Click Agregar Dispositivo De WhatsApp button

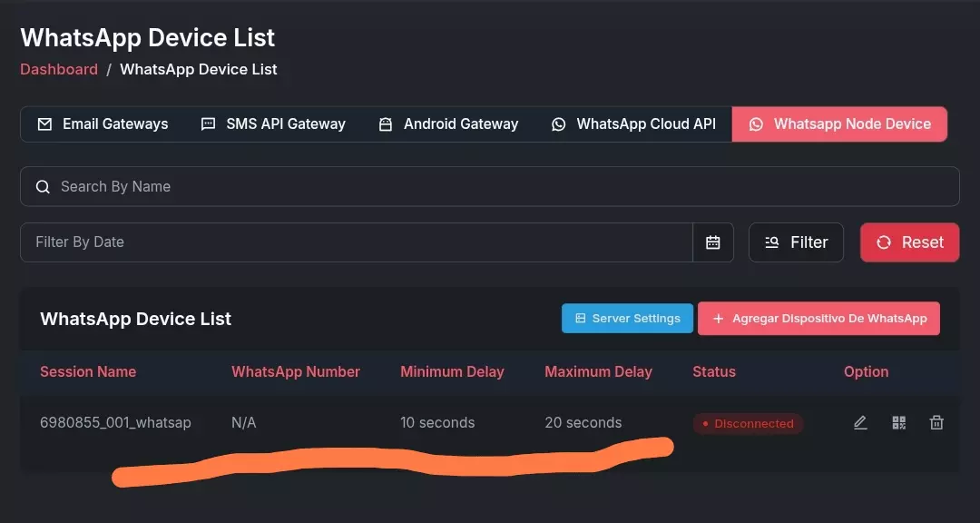click(818, 319)
